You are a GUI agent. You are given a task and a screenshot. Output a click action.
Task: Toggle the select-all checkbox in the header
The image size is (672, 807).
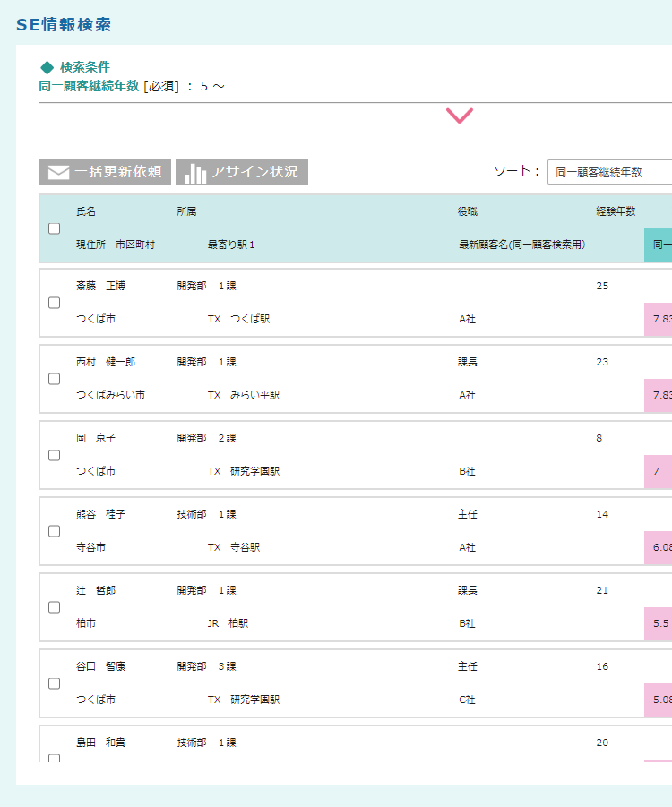click(55, 228)
